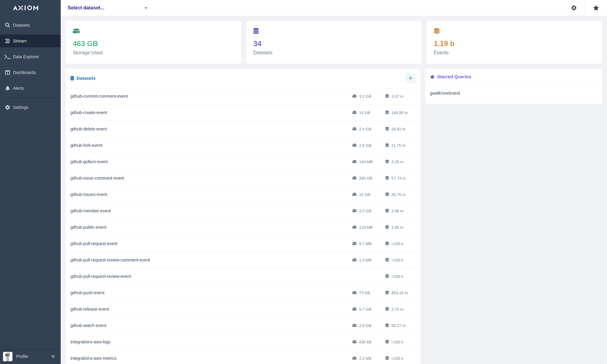Click the profile avatar image
The width and height of the screenshot is (607, 364).
pos(8,356)
